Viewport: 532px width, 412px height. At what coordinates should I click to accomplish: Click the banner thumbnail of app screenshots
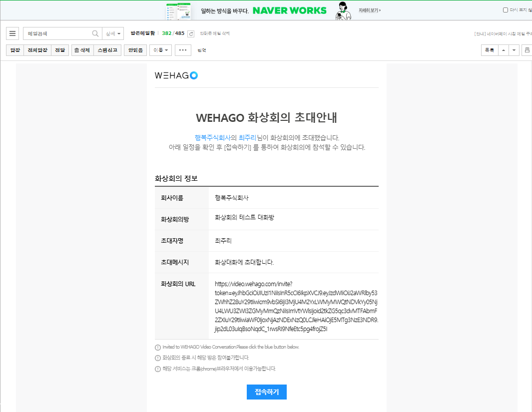point(178,11)
